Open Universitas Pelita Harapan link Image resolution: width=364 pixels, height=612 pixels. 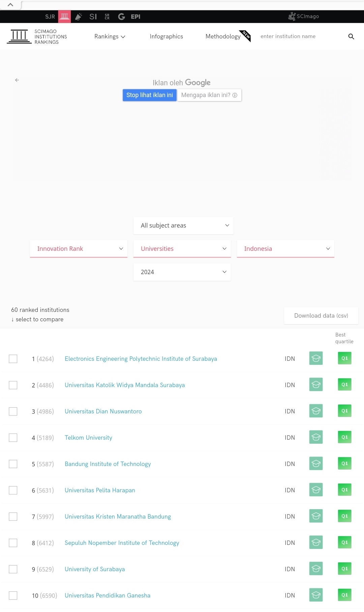coord(100,490)
